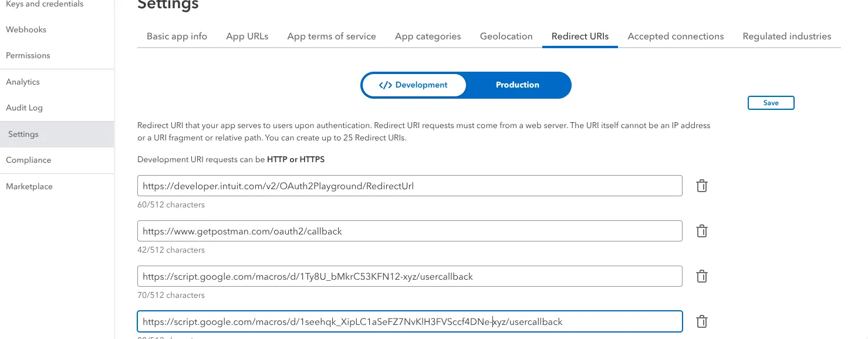868x339 pixels.
Task: Go to Permissions in sidebar
Action: click(x=28, y=56)
